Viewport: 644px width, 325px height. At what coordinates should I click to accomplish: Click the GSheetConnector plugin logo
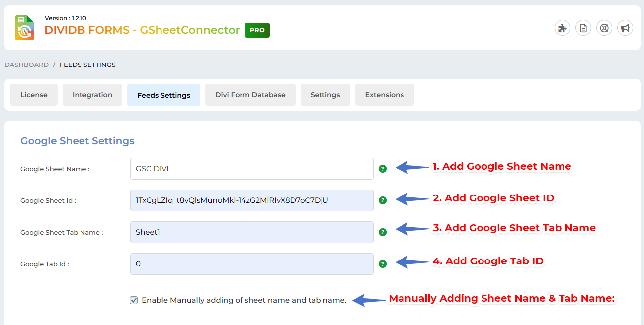[x=24, y=28]
